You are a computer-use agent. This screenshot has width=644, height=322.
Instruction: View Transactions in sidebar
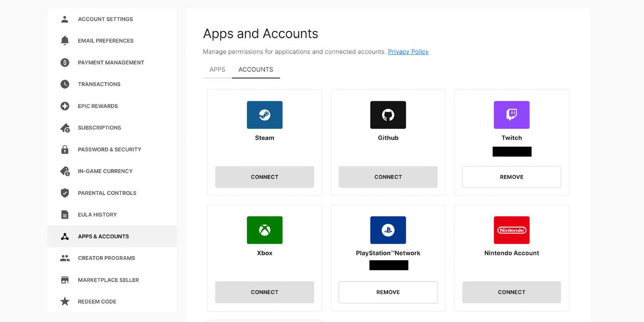(x=112, y=84)
